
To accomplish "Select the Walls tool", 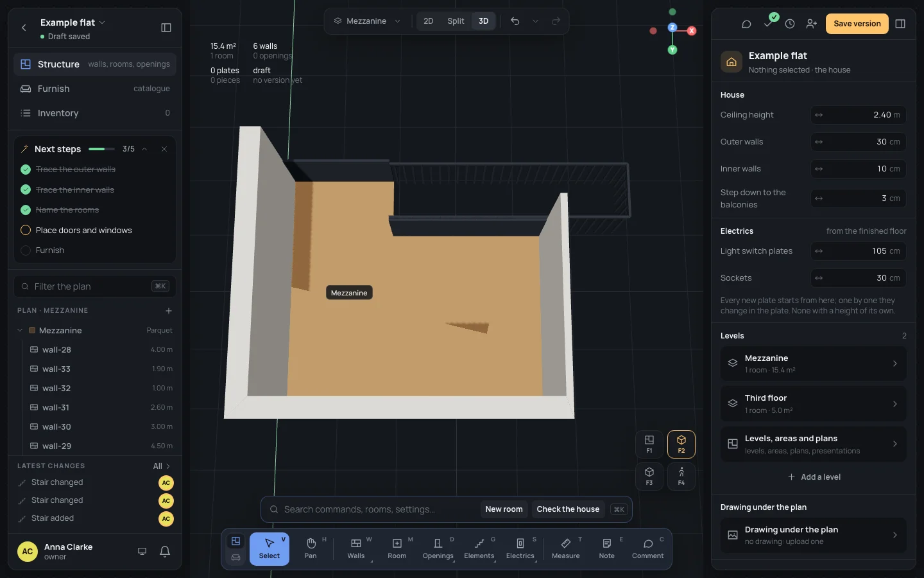I will (x=356, y=549).
